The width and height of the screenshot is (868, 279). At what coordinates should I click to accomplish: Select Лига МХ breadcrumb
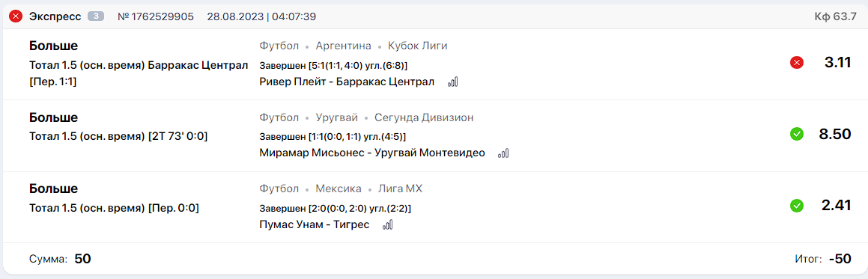(400, 189)
